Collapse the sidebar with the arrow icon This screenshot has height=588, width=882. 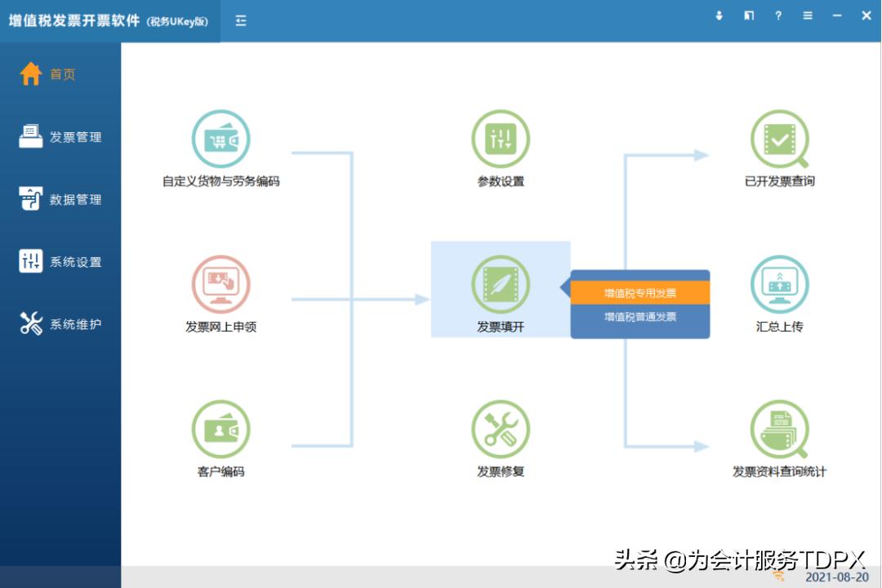click(240, 20)
